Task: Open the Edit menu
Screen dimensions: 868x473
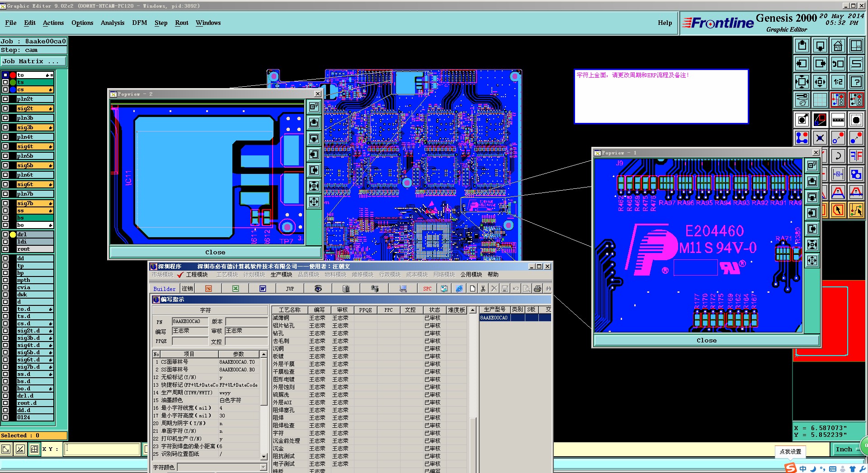Action: click(x=30, y=23)
